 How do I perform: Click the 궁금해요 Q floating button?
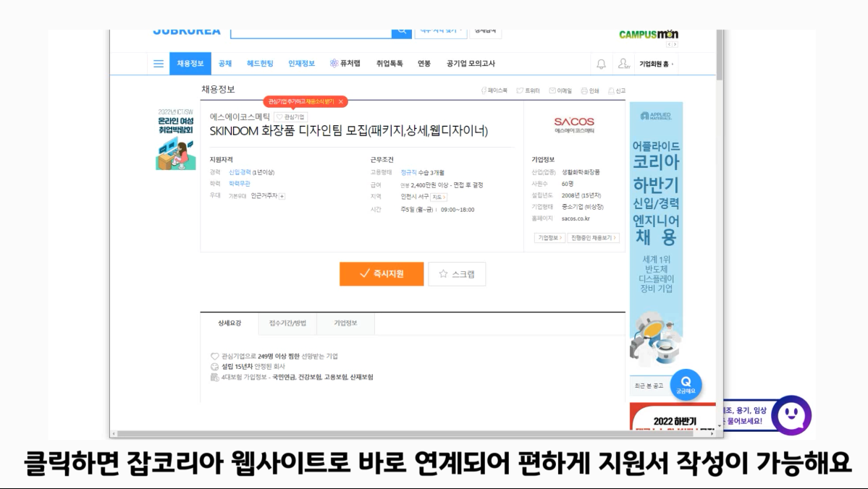(686, 384)
